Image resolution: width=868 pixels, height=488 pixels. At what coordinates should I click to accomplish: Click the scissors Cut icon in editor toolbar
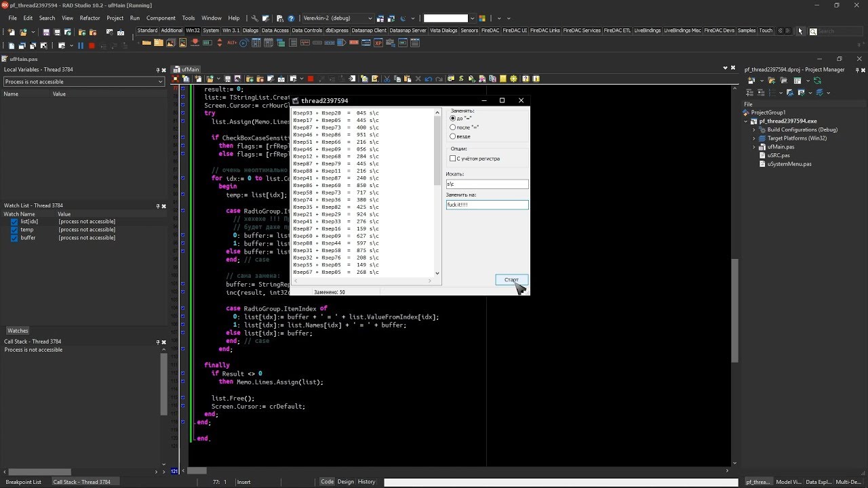tap(387, 79)
